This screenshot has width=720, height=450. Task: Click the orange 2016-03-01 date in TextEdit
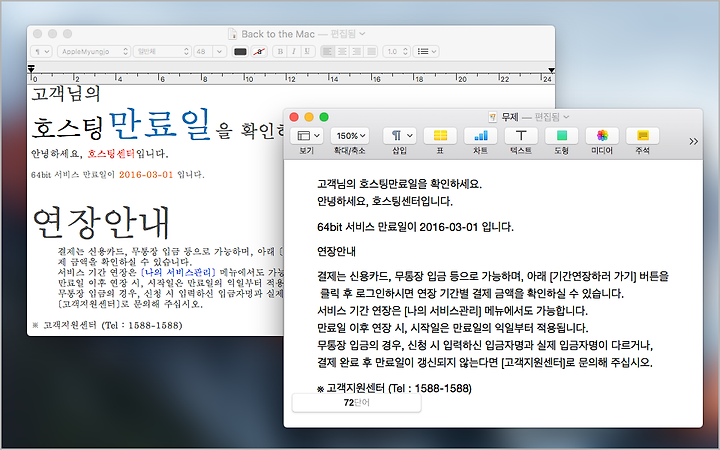(x=146, y=174)
